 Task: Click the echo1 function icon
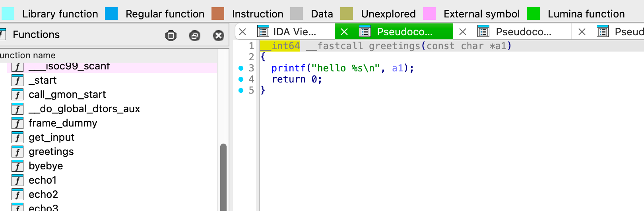tap(17, 180)
